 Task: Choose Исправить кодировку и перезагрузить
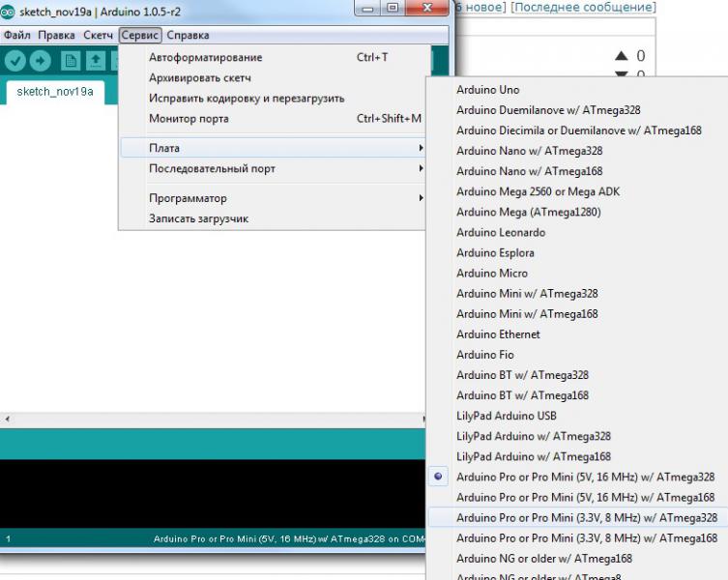click(x=273, y=99)
